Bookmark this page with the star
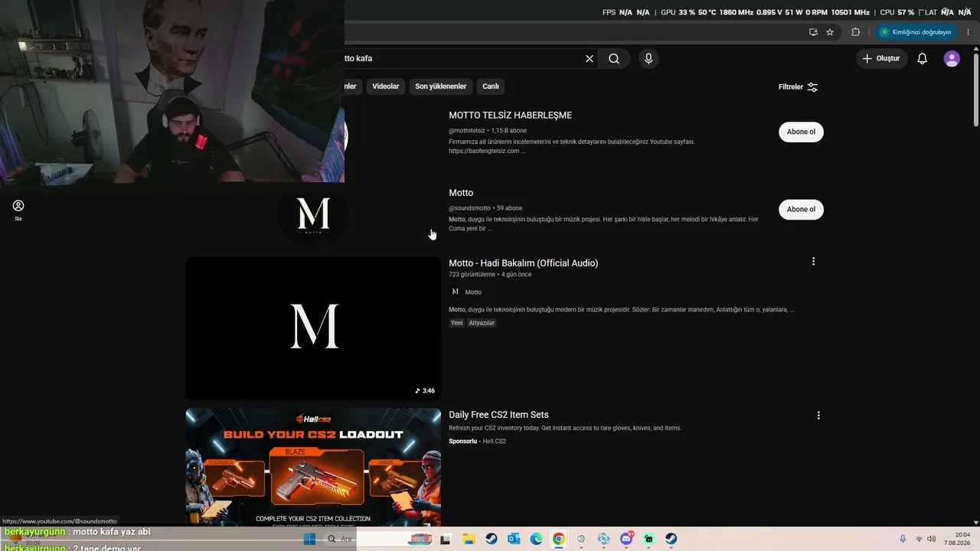 830,32
